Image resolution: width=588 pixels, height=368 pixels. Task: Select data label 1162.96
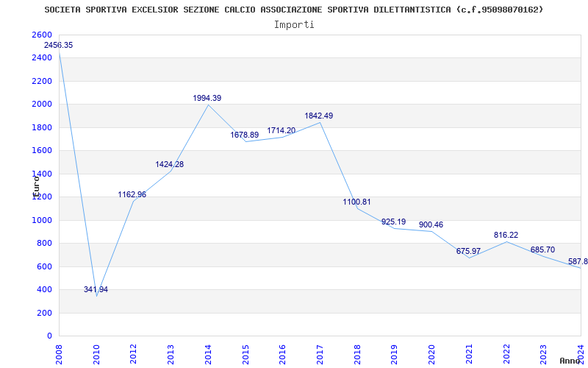[132, 194]
